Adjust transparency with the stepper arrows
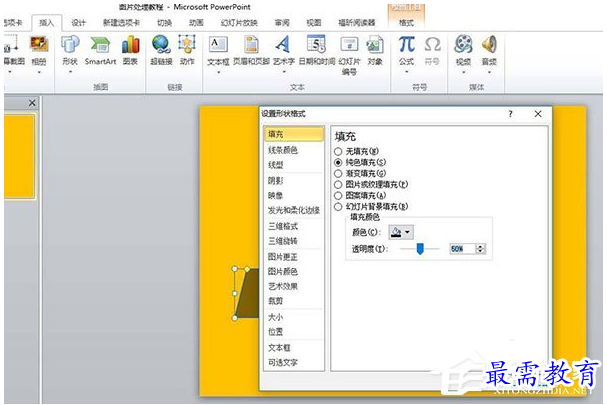 480,249
